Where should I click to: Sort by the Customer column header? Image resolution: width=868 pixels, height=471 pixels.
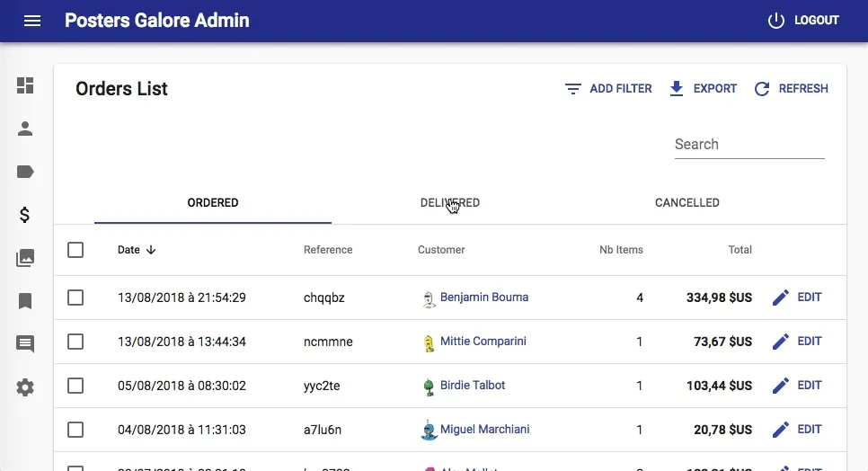(441, 250)
